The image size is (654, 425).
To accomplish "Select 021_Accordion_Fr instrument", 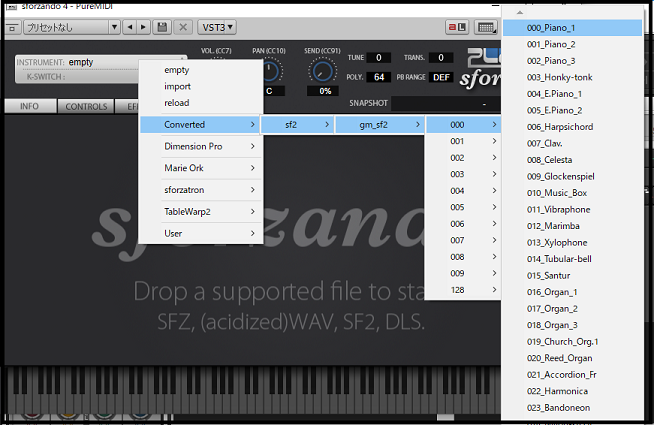I will [x=572, y=375].
